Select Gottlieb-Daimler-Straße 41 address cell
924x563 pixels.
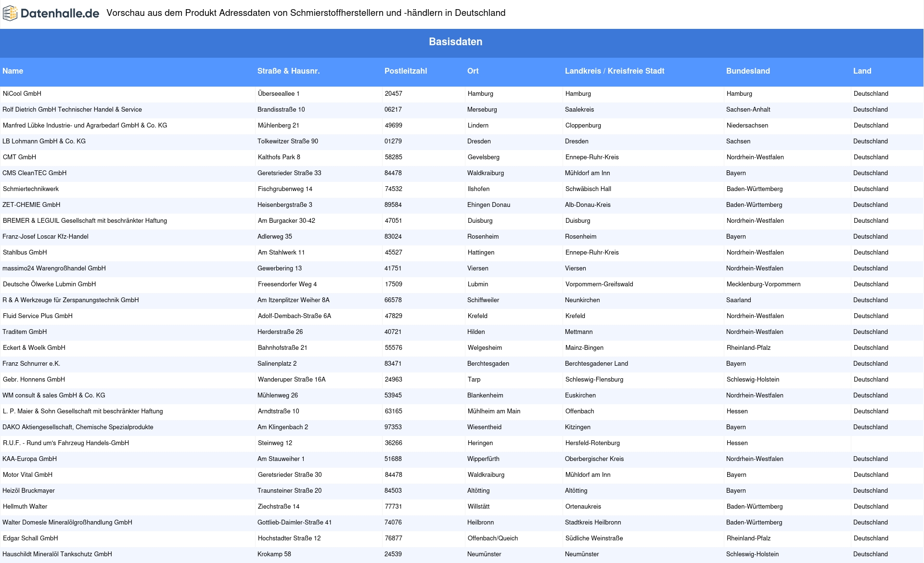pyautogui.click(x=295, y=523)
